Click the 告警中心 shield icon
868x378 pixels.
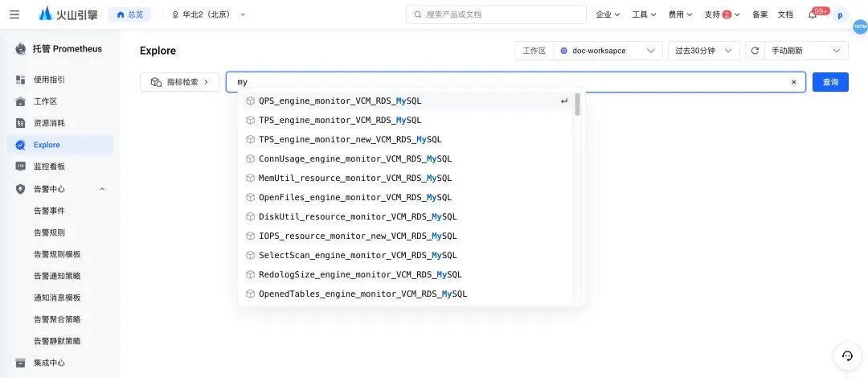pos(20,189)
